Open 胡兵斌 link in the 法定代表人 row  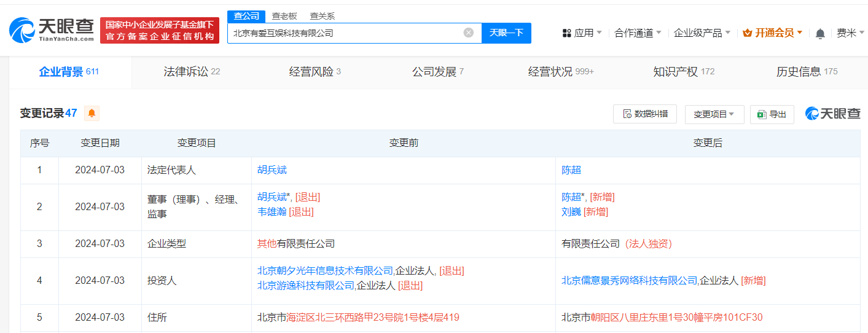pos(272,170)
